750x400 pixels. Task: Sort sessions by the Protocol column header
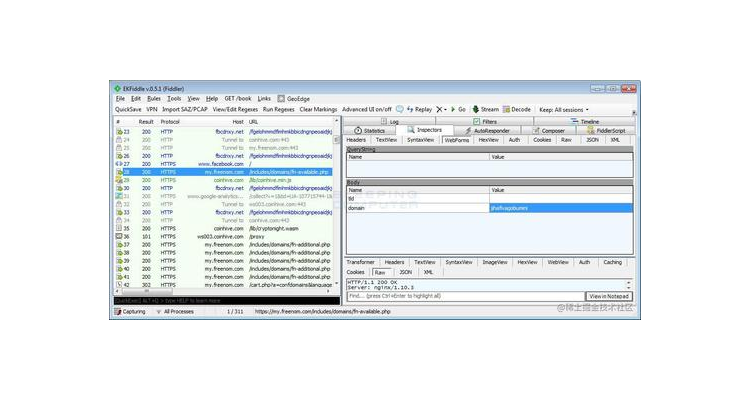pos(170,122)
